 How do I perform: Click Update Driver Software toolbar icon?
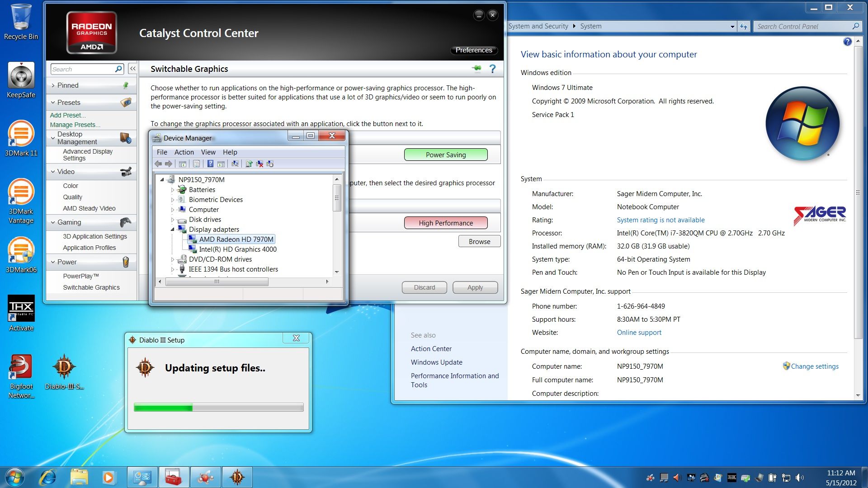click(x=249, y=164)
